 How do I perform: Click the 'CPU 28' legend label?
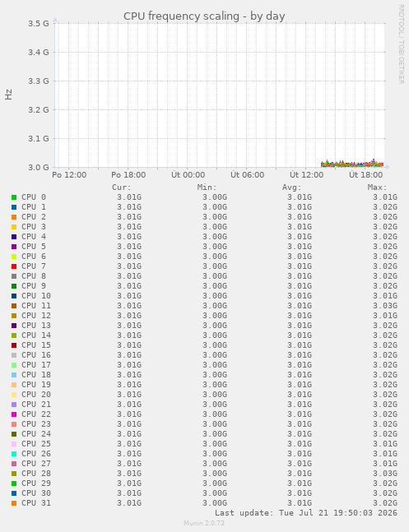36,474
